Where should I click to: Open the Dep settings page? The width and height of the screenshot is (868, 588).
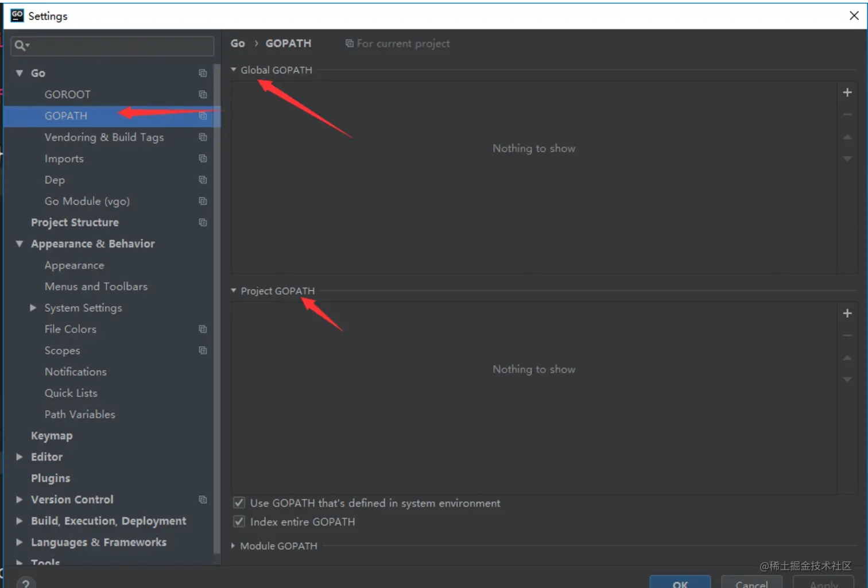click(55, 180)
